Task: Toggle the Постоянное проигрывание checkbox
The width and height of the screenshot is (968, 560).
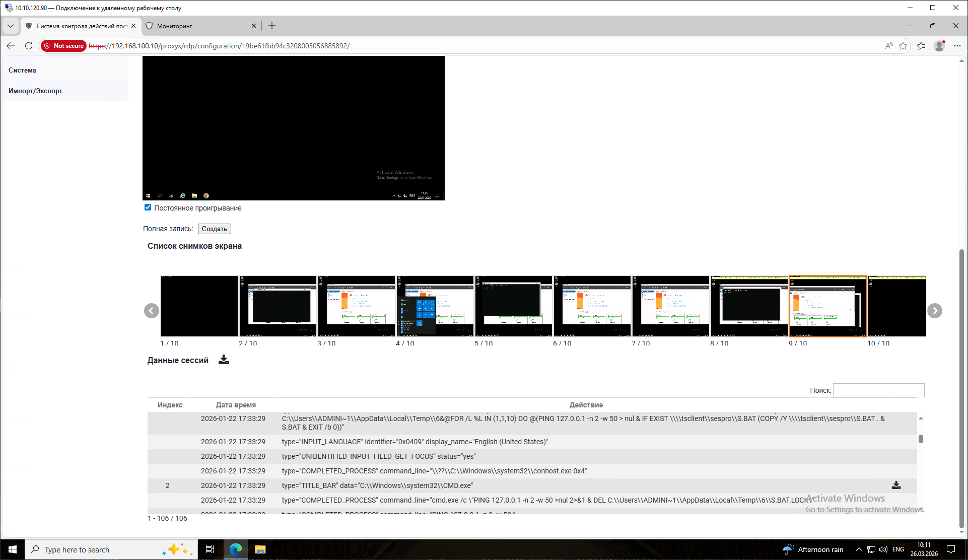Action: click(x=148, y=207)
